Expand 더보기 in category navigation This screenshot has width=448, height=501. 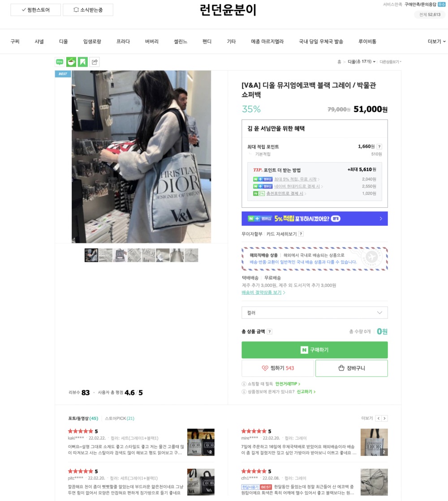(x=436, y=42)
